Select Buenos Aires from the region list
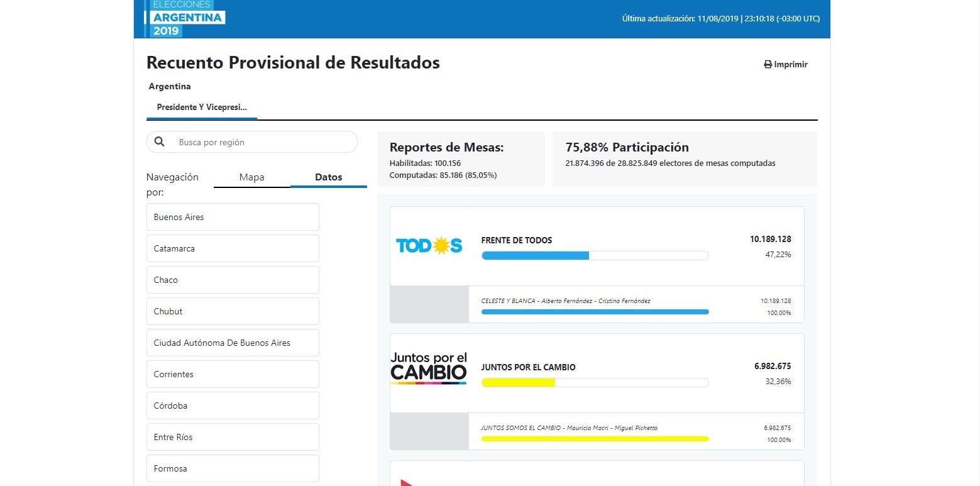Screen dimensions: 980x486 click(x=233, y=217)
